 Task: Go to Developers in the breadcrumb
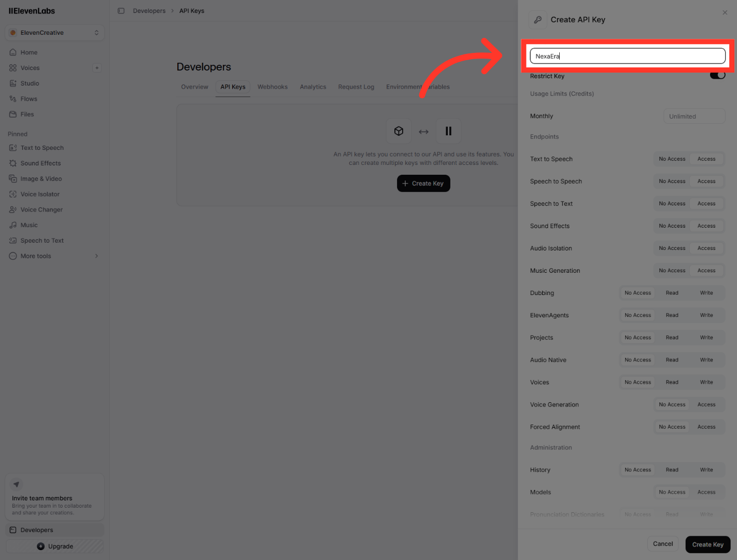[149, 11]
